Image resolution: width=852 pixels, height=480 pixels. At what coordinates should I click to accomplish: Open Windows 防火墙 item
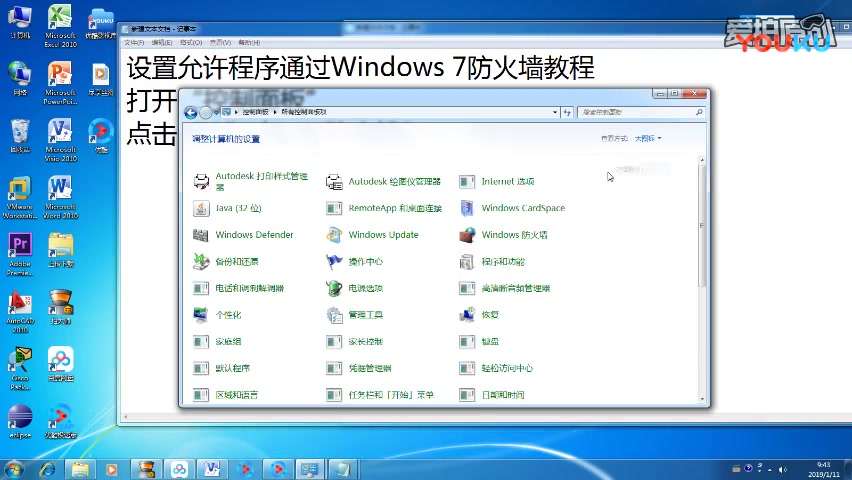pos(503,235)
